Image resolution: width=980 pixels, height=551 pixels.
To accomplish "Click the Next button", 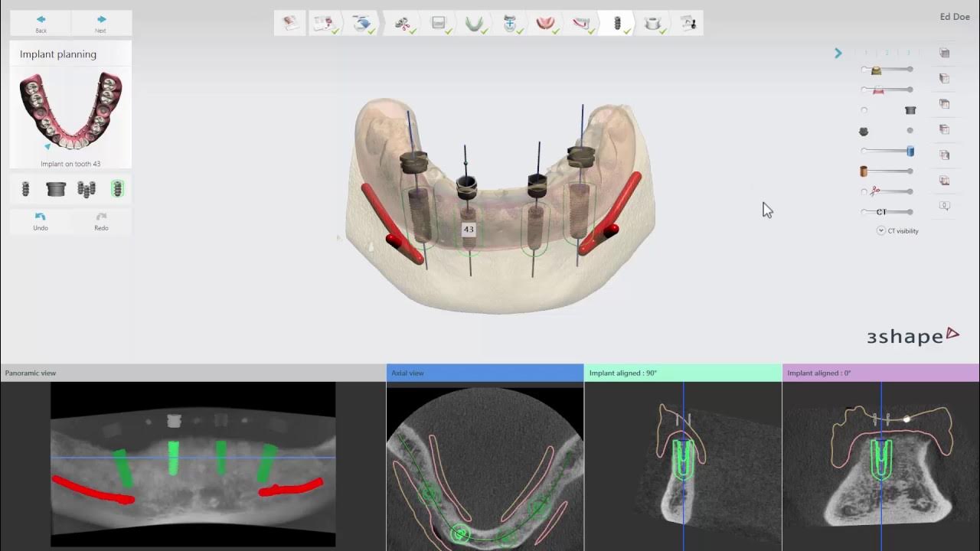I will click(100, 21).
